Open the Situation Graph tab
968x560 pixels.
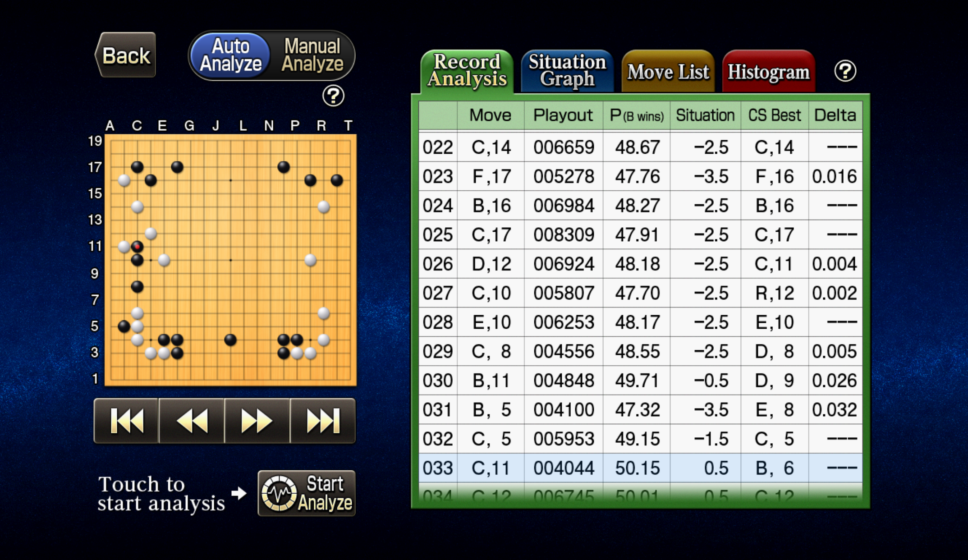tap(567, 71)
